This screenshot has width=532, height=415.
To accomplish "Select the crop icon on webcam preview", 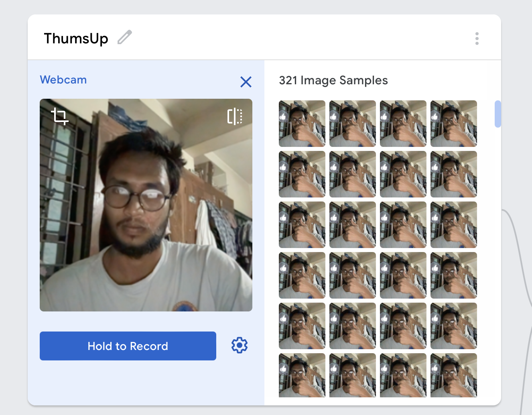I will pyautogui.click(x=60, y=116).
